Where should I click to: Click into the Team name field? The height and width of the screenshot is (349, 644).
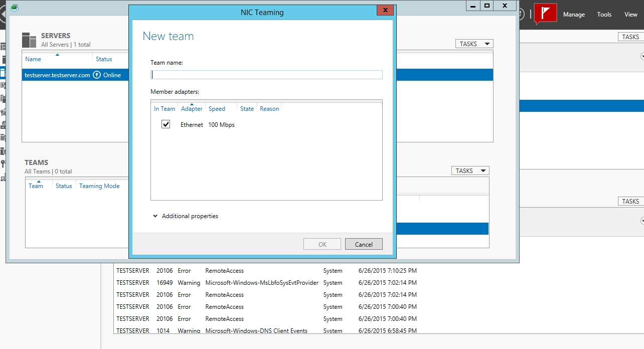pyautogui.click(x=266, y=75)
